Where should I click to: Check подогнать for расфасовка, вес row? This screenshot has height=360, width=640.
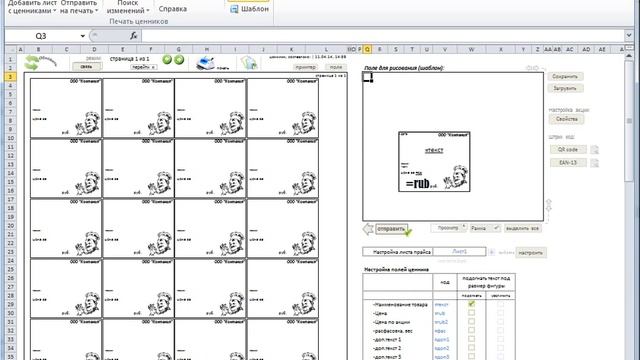[x=471, y=330]
